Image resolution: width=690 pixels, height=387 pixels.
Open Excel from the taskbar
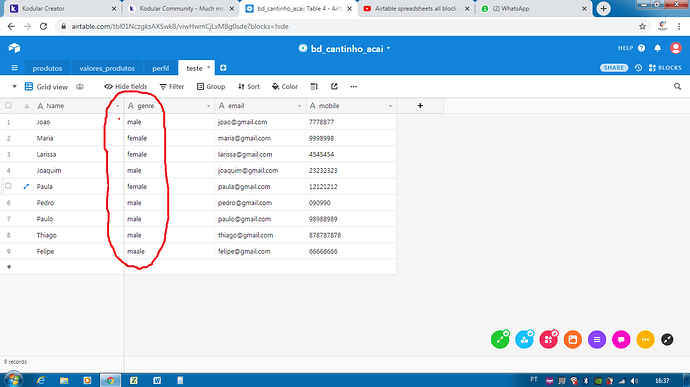coord(134,380)
